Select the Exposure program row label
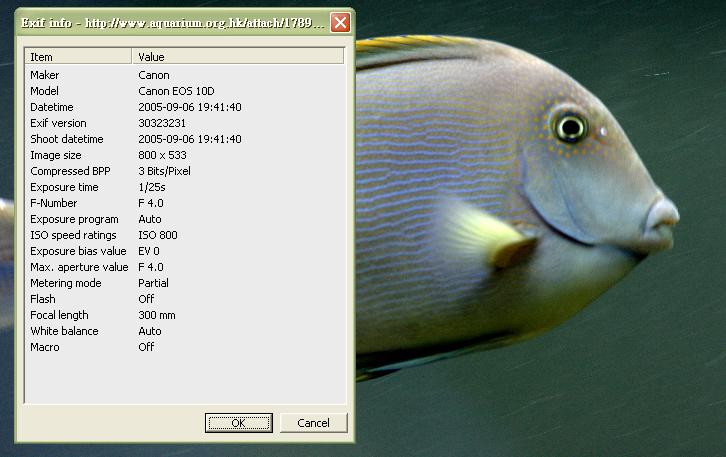This screenshot has height=457, width=726. (75, 219)
